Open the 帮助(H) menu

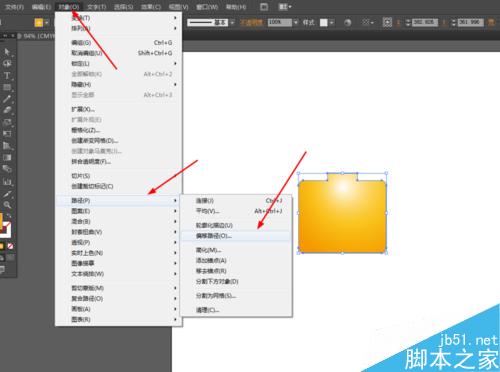pos(236,7)
